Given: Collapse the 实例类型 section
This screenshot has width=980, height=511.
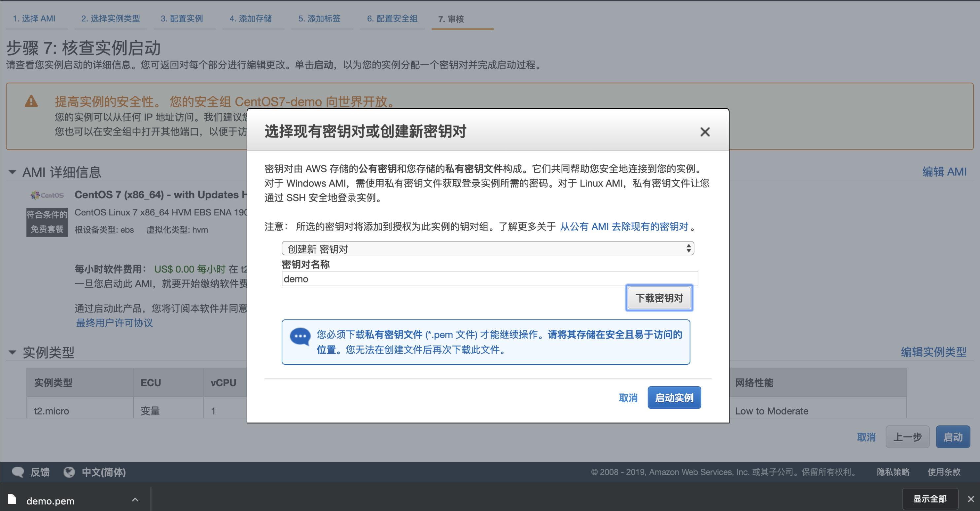Looking at the screenshot, I should (12, 353).
